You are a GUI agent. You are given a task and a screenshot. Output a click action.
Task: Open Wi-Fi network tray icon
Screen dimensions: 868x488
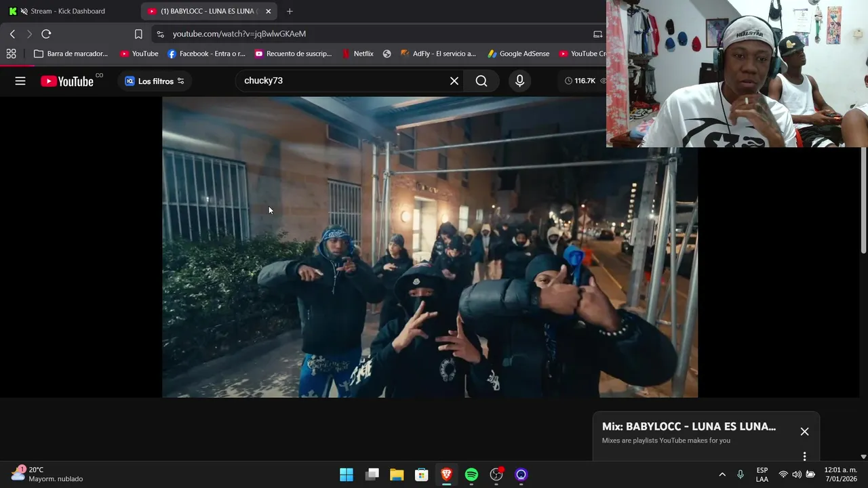pos(783,474)
